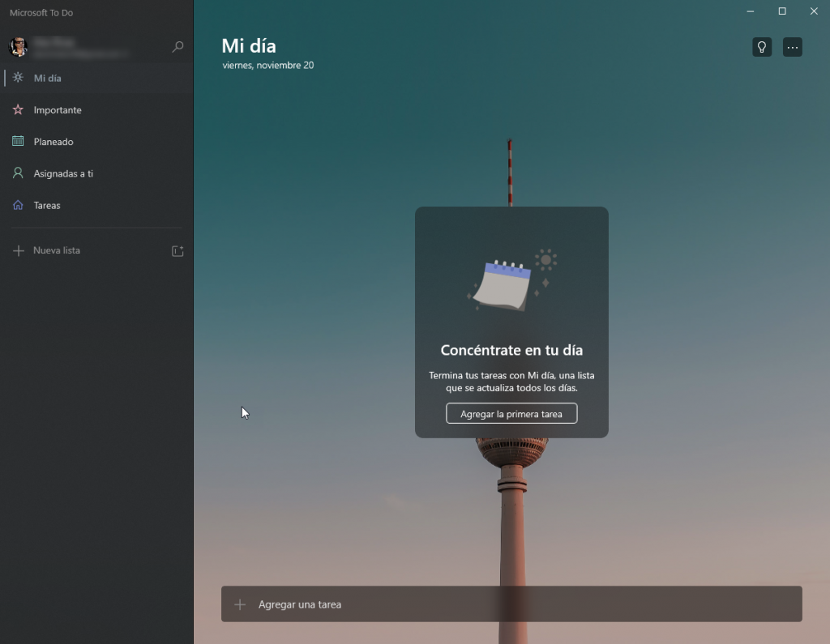Viewport: 830px width, 644px height.
Task: Open the Tareas list
Action: coord(97,205)
